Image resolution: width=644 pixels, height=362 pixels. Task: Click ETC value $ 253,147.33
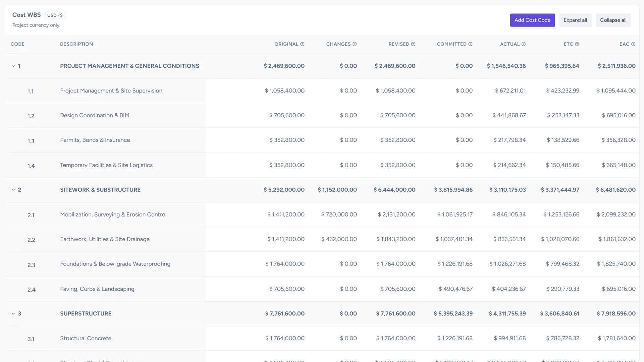(563, 115)
